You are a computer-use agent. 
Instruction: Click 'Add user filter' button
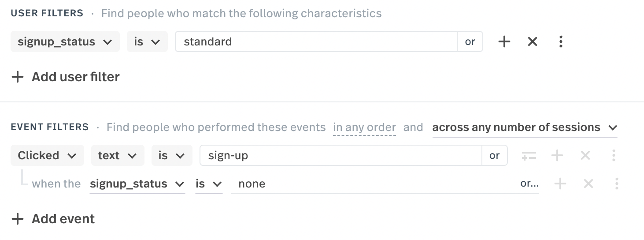(66, 77)
